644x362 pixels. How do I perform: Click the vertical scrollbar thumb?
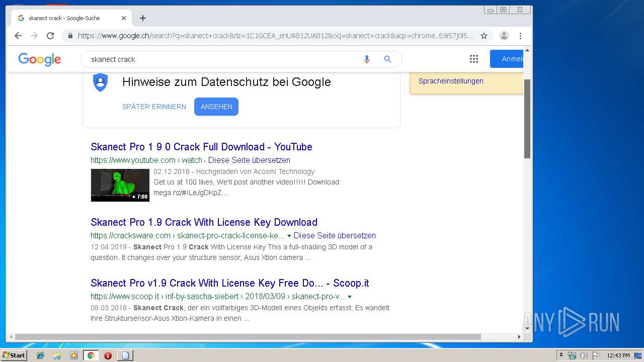coord(527,118)
